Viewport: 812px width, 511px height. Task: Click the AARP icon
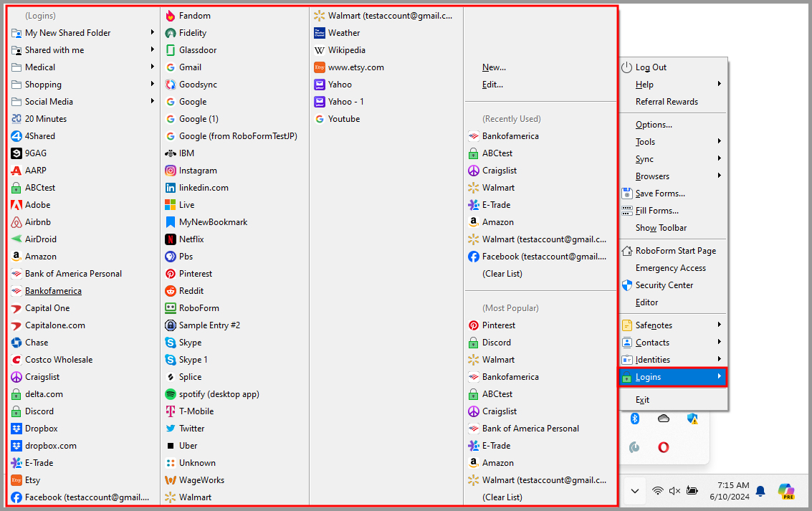click(x=16, y=171)
